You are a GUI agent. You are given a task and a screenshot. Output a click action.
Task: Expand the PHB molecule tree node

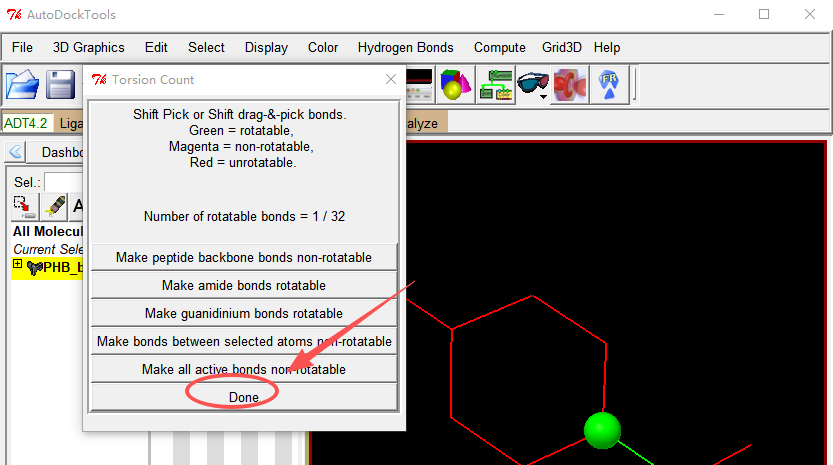18,265
